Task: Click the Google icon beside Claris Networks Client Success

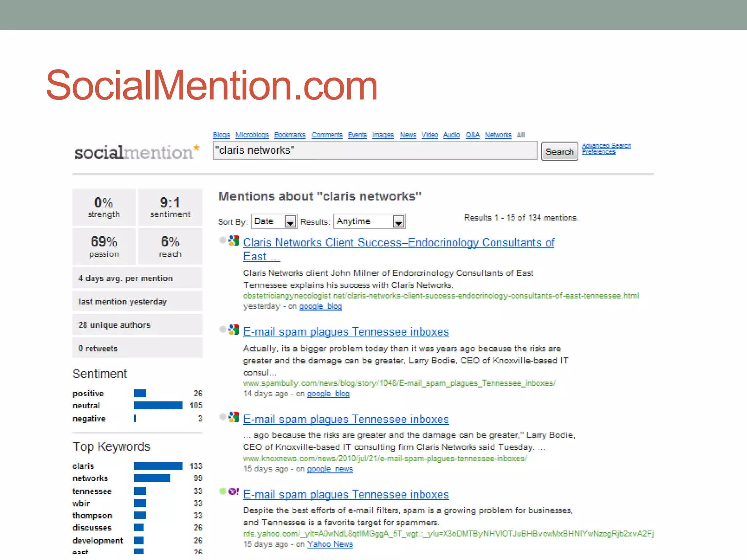Action: tap(233, 241)
